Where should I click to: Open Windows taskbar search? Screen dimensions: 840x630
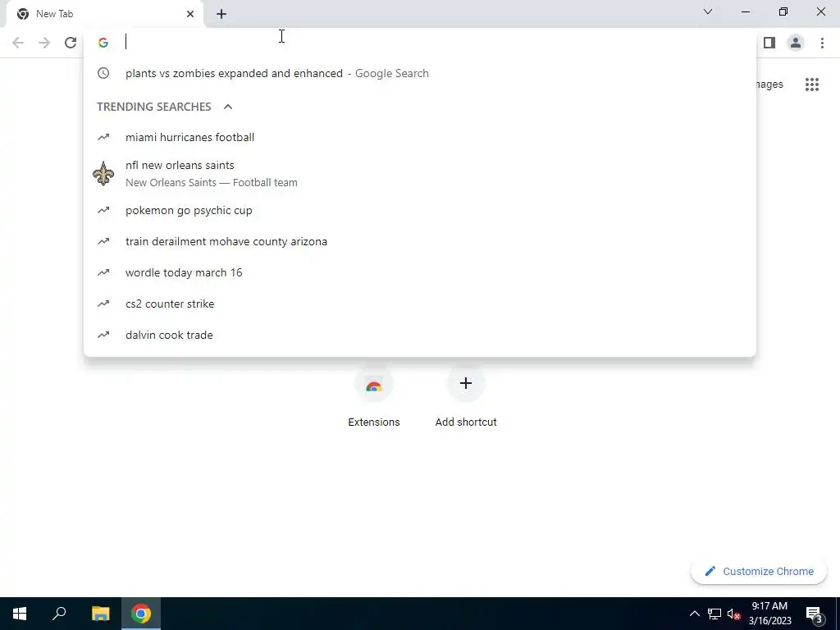pos(59,614)
